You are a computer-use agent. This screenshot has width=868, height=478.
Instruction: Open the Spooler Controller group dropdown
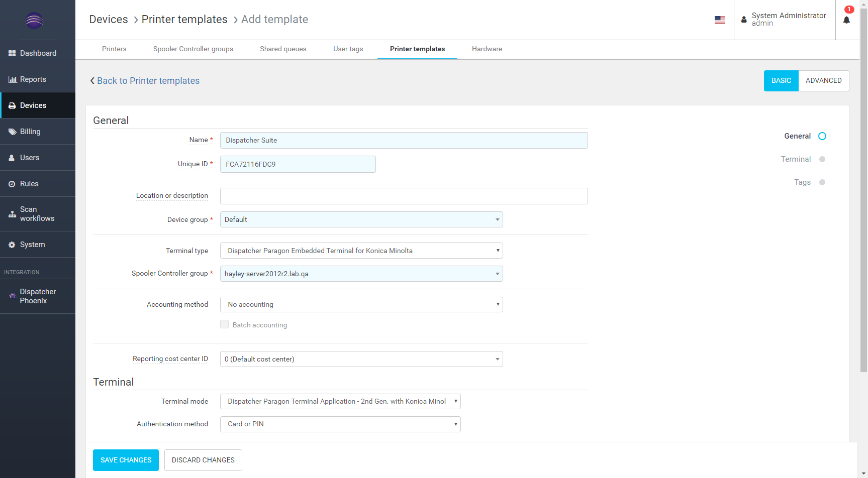tap(361, 274)
